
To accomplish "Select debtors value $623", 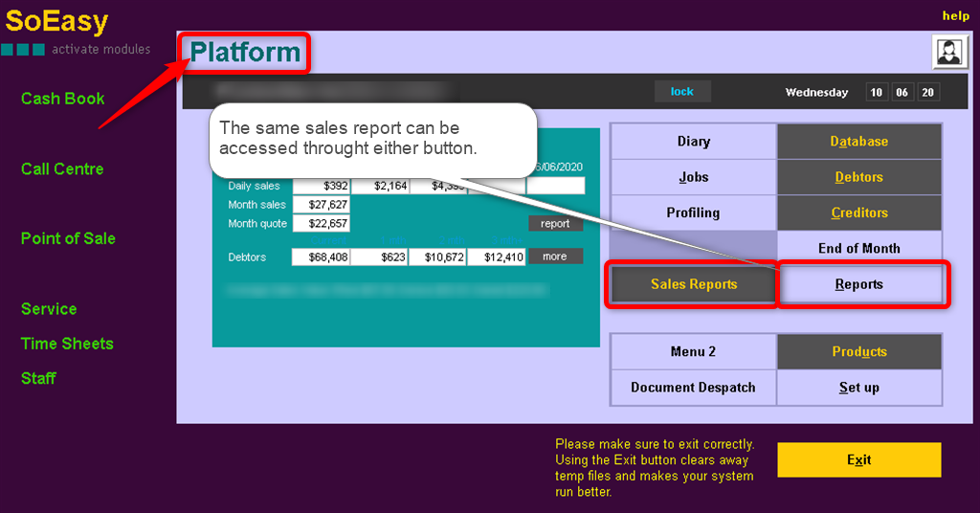I will [x=379, y=256].
